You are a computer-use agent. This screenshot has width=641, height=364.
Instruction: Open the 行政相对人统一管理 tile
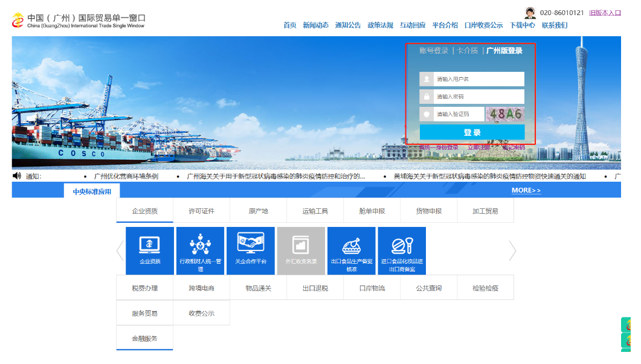point(201,251)
